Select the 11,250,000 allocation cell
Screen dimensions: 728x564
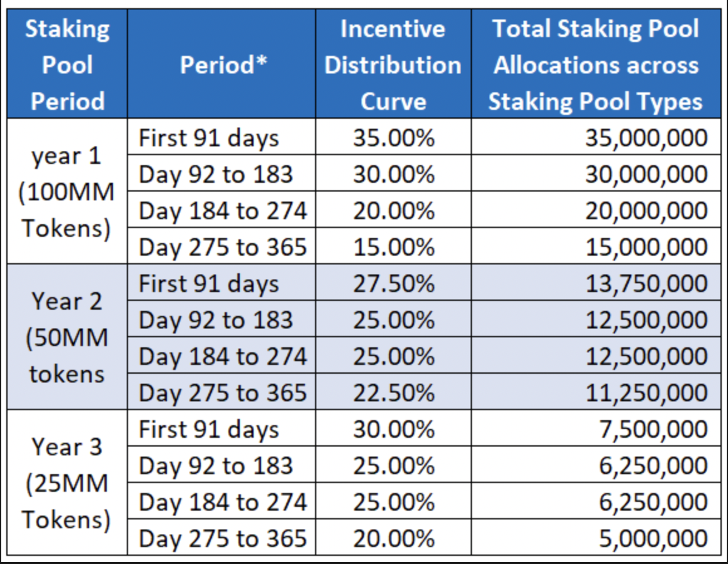click(x=646, y=393)
